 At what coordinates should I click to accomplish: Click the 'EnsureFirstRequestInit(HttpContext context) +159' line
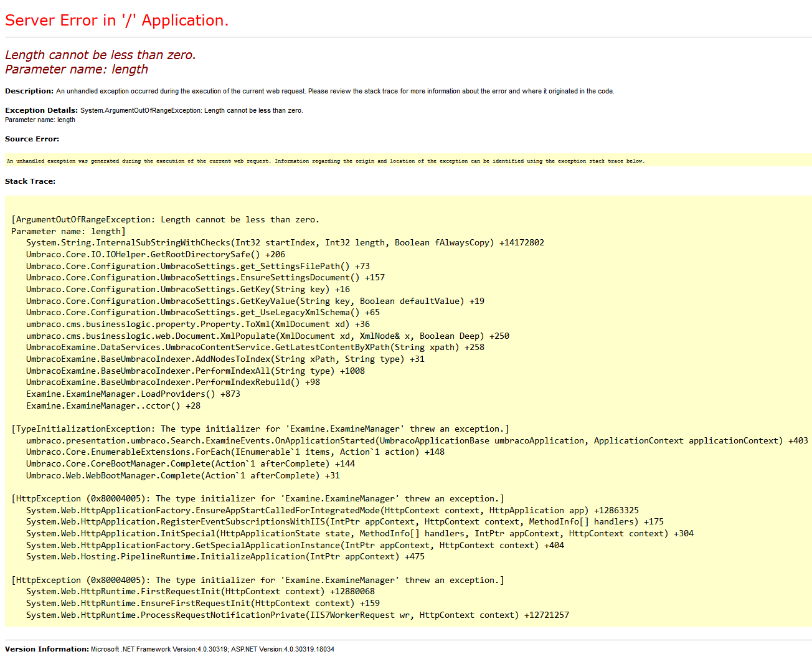point(203,603)
